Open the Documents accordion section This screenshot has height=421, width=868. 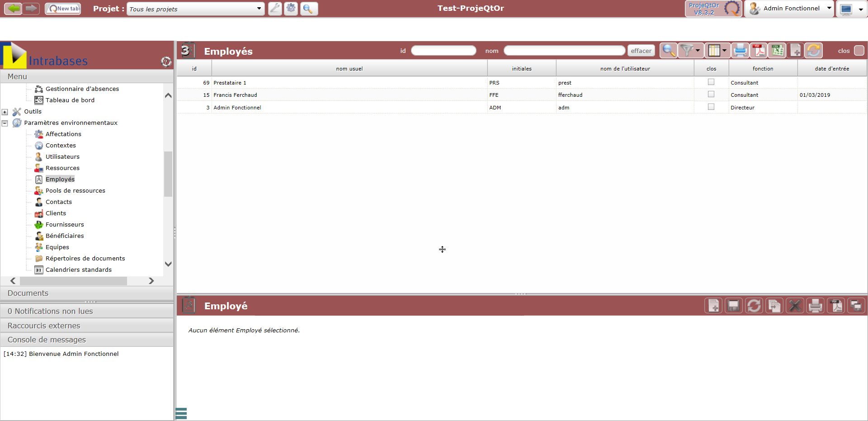pos(87,293)
